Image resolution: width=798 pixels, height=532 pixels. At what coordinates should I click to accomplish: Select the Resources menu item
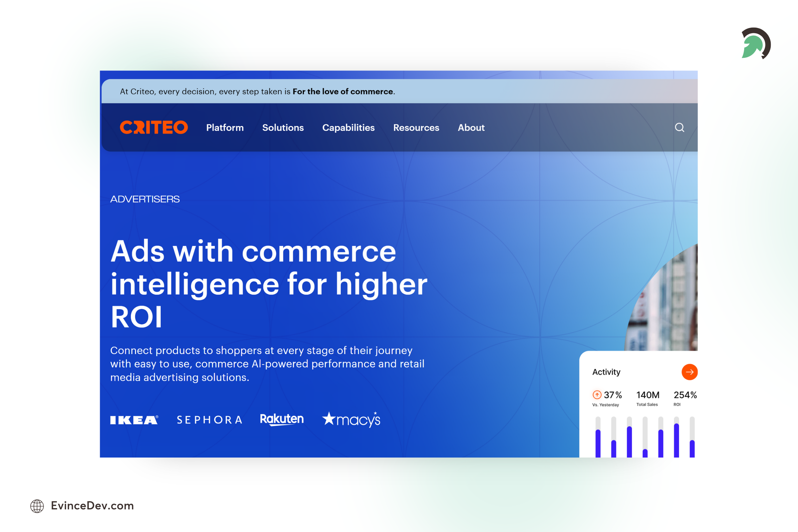416,128
